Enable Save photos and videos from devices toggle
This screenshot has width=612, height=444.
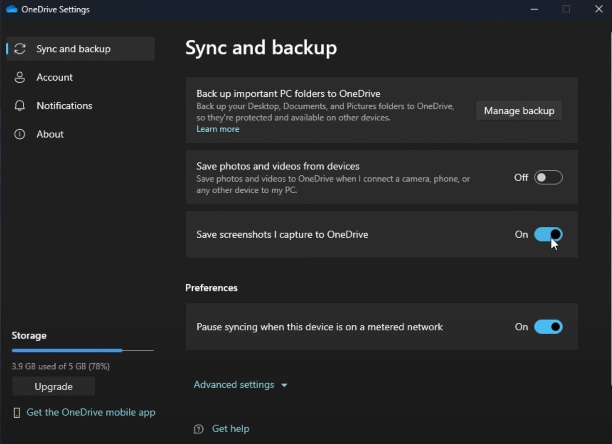coord(548,178)
